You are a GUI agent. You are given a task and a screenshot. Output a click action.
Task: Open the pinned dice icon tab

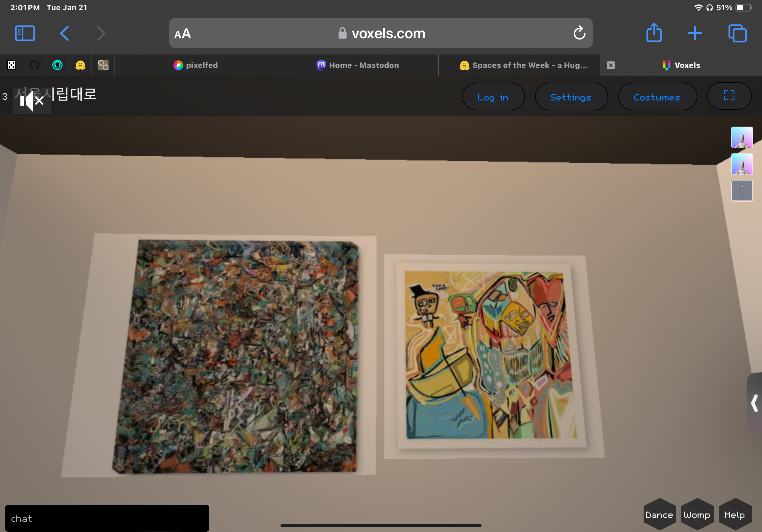pos(11,65)
